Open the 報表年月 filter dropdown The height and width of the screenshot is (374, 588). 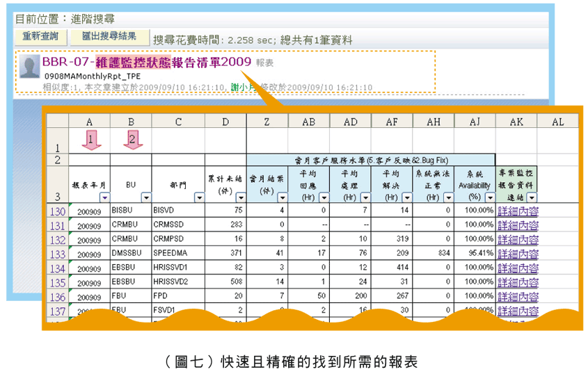click(x=104, y=198)
